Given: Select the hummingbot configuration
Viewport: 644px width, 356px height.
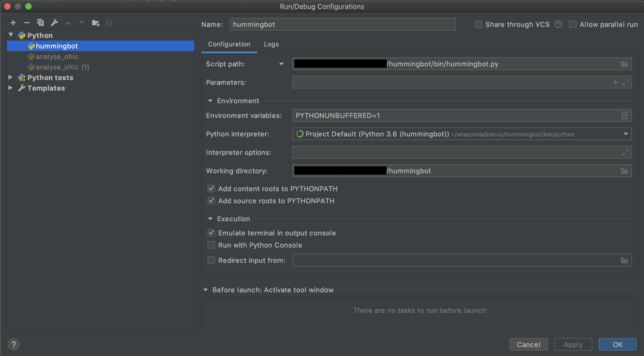Looking at the screenshot, I should [101, 46].
